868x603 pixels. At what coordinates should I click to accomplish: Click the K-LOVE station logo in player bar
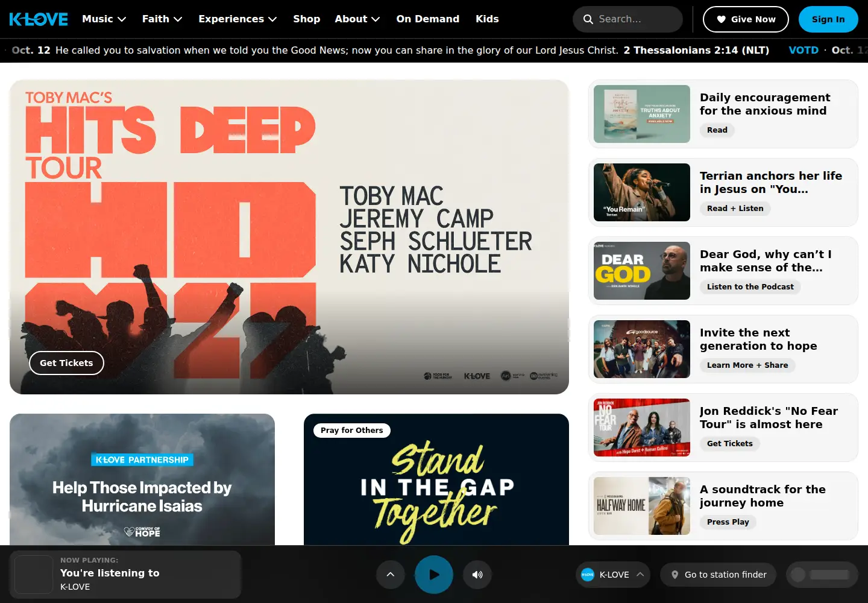[x=588, y=575]
